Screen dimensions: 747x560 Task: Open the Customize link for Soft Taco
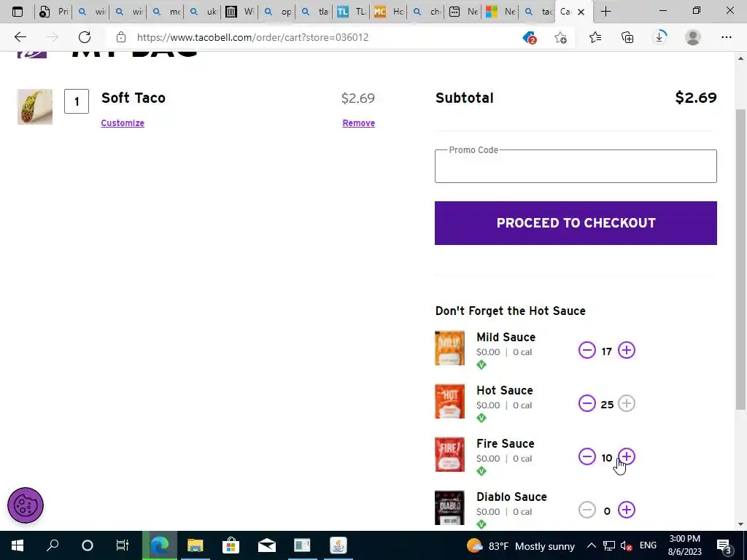[x=123, y=122]
